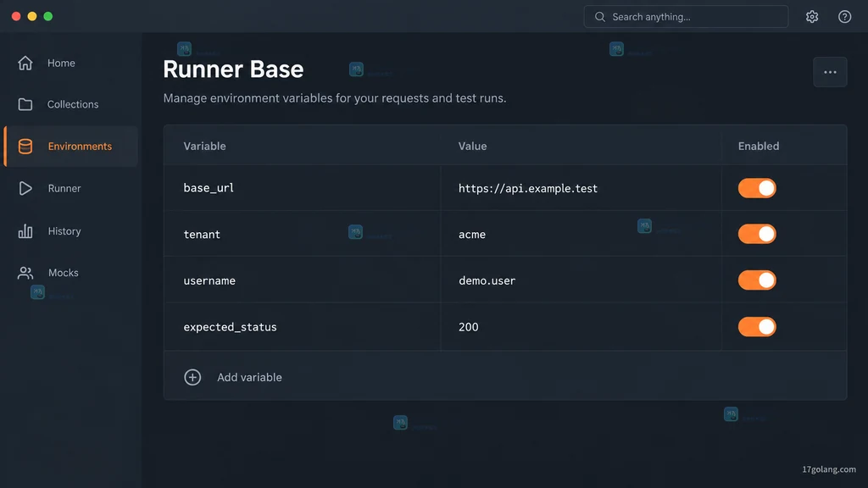Viewport: 868px width, 488px height.
Task: Select the username variable name
Action: (209, 281)
